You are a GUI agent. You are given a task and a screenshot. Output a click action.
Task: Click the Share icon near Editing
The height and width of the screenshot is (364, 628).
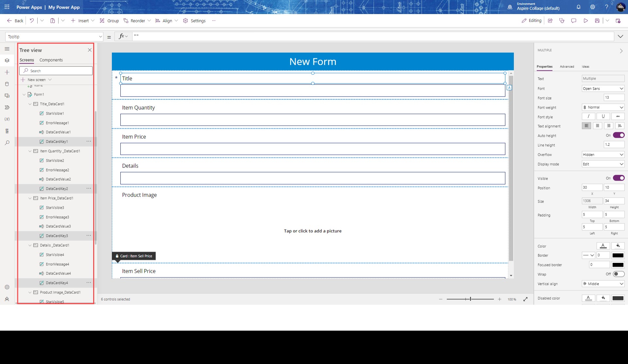click(x=550, y=21)
